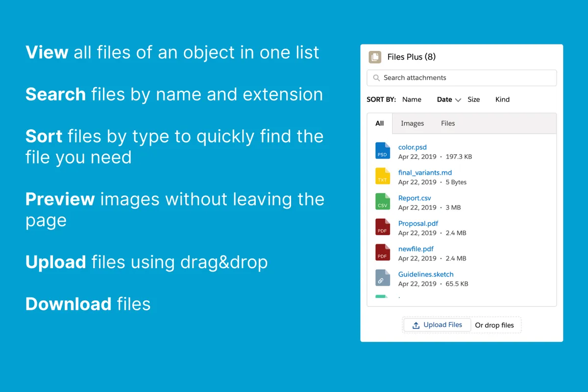This screenshot has width=588, height=392.
Task: Sort files by Size
Action: tap(474, 99)
